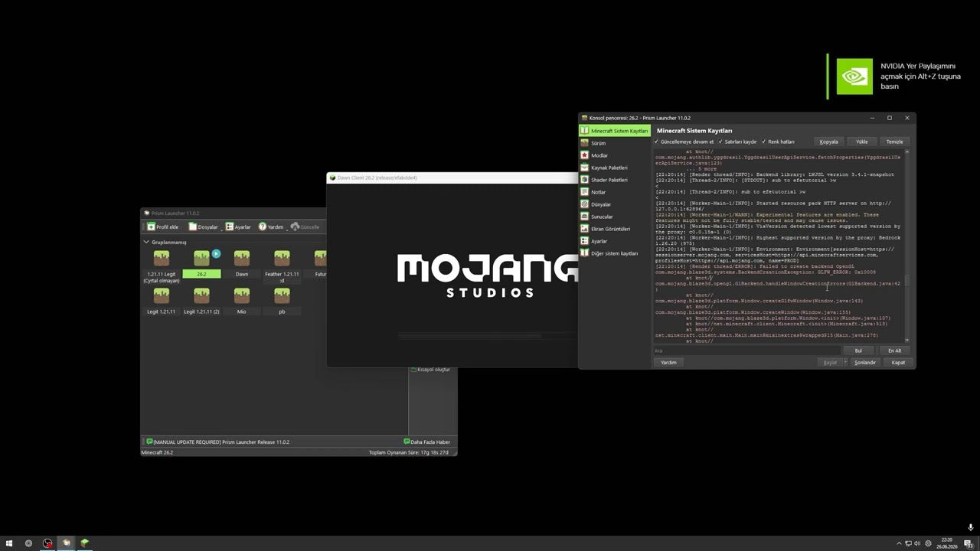Open the notification center icon
Image resolution: width=980 pixels, height=551 pixels.
pyautogui.click(x=969, y=543)
